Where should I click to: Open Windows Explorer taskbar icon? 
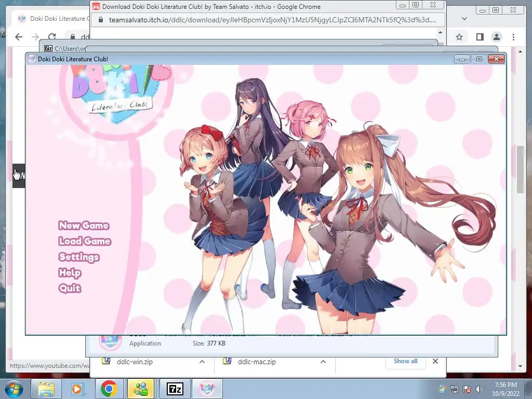pos(46,389)
